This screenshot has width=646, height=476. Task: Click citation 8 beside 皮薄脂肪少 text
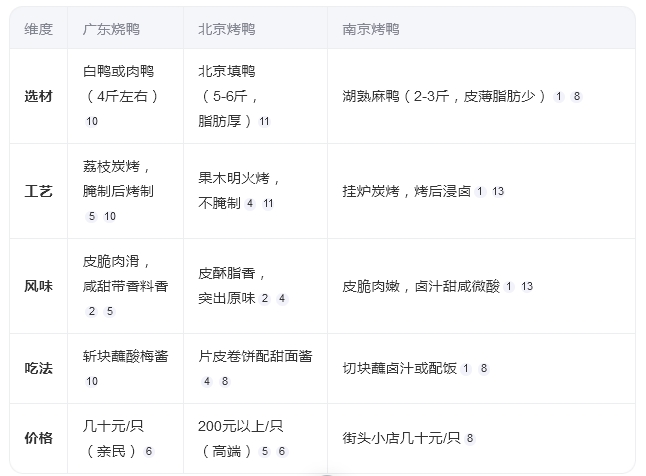pos(577,96)
